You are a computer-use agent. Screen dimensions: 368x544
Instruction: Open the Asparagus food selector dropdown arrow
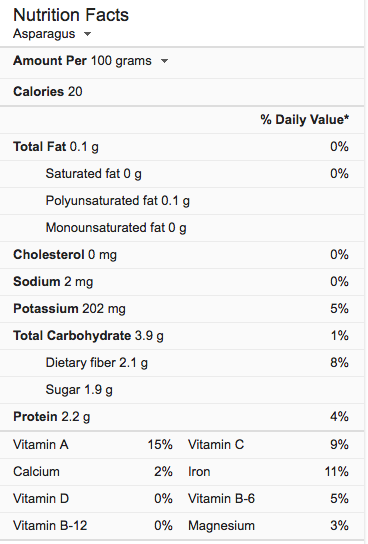[x=87, y=34]
